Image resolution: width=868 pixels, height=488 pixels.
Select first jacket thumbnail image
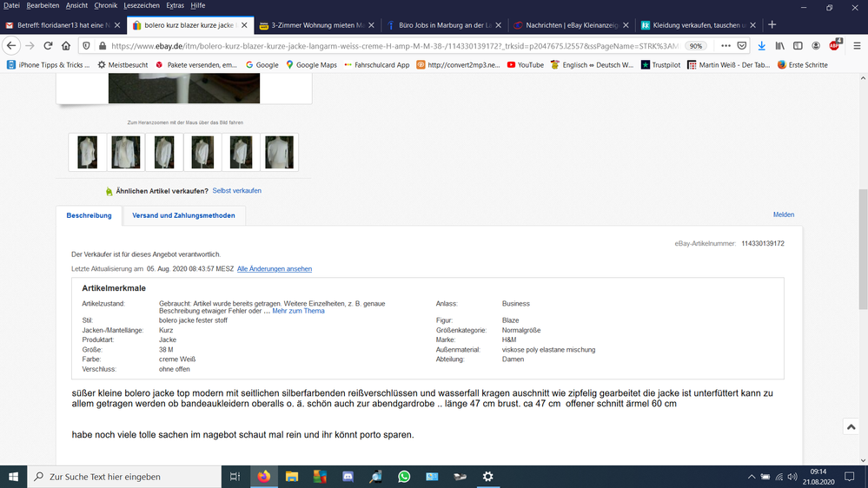click(x=88, y=152)
